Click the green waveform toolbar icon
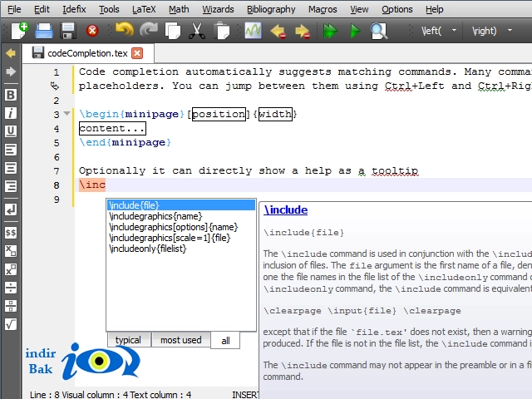 pos(253,31)
